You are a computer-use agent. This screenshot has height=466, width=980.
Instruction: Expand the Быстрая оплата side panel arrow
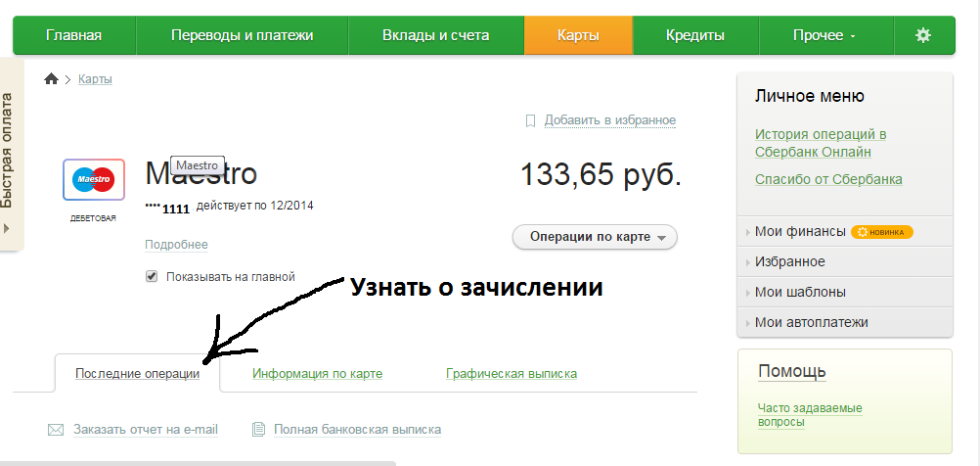tap(7, 229)
